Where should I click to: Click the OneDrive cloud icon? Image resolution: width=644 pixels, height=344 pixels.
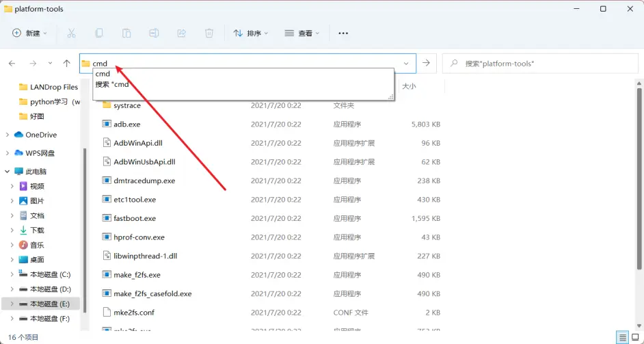pos(18,135)
